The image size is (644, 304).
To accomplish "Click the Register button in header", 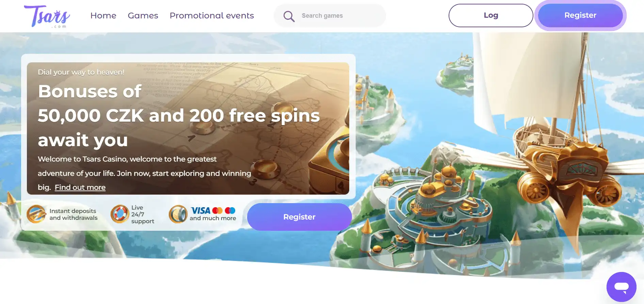I will [x=580, y=15].
